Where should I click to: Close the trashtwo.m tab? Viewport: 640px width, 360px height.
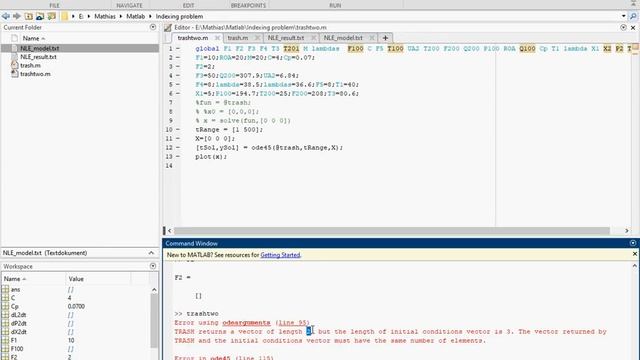click(x=218, y=38)
